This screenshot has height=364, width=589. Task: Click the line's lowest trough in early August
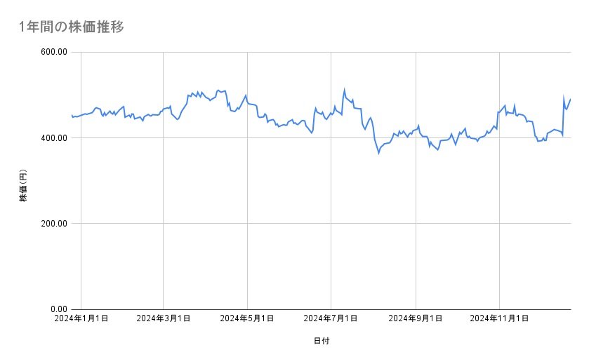click(x=378, y=152)
